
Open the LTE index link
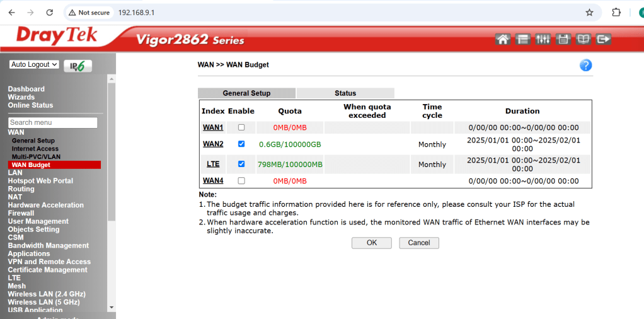[x=213, y=164]
